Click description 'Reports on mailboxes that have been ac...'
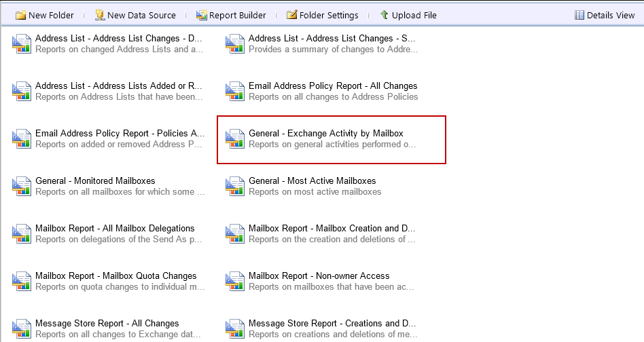Screen dimensions: 644x342 tap(332, 287)
